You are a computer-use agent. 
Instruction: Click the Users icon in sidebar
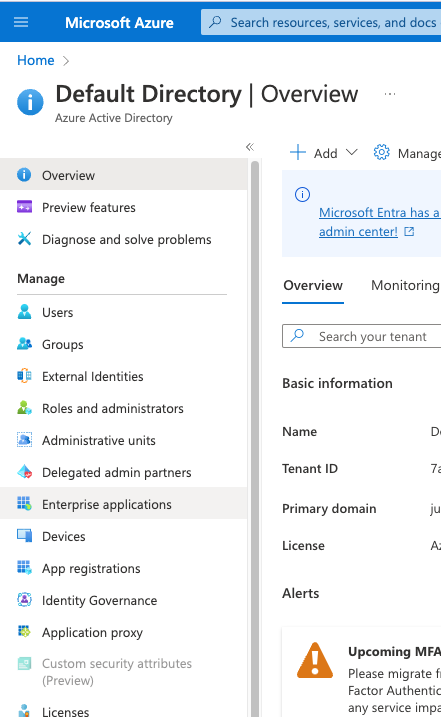point(24,312)
